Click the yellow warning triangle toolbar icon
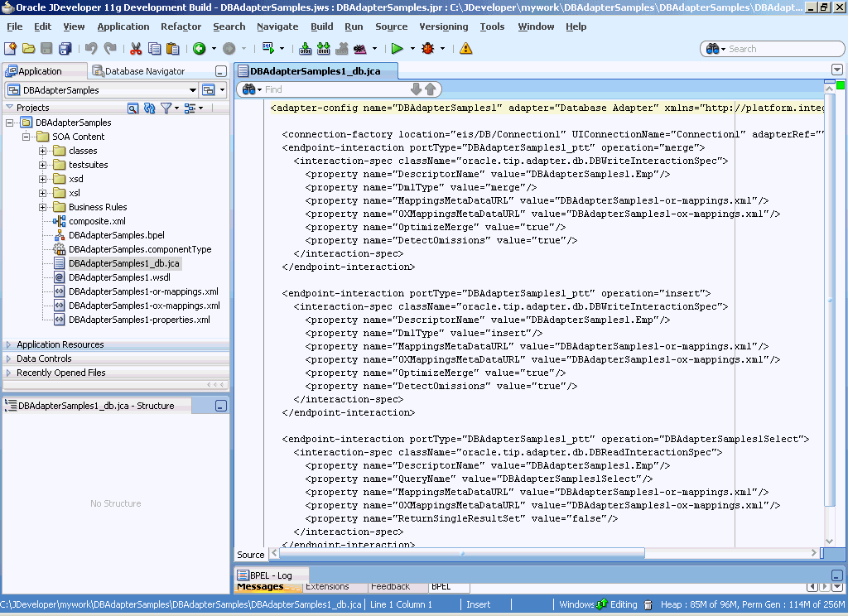The image size is (848, 616). [466, 49]
